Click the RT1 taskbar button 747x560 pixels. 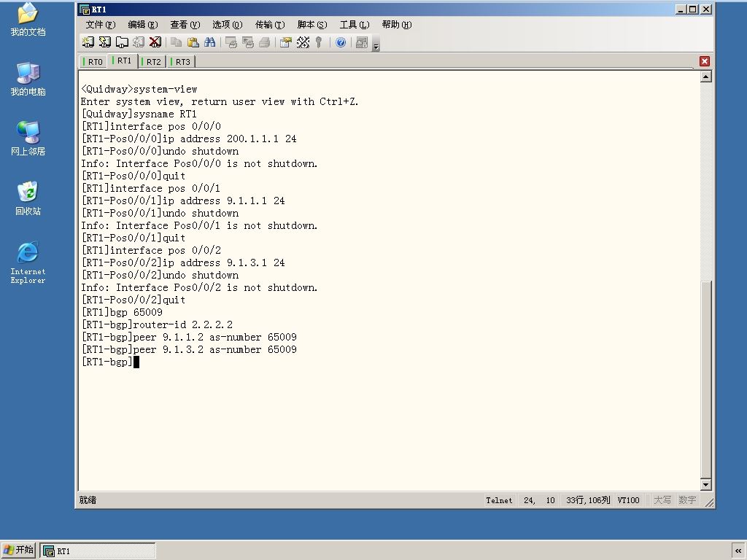[x=98, y=551]
